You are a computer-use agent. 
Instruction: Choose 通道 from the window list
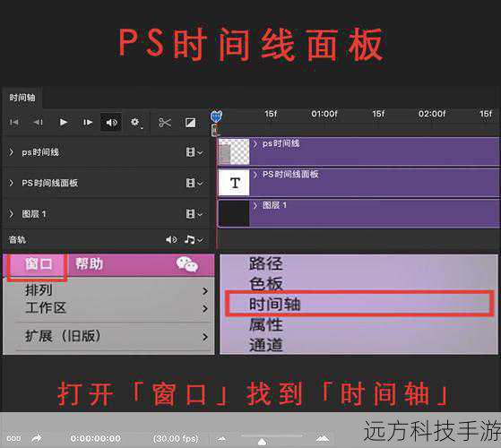[266, 345]
